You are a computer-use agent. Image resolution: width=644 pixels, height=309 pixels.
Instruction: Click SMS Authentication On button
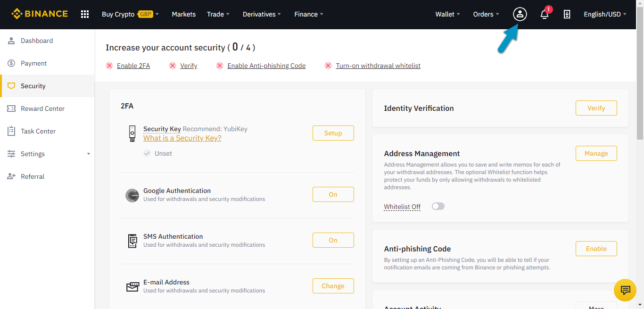(333, 240)
